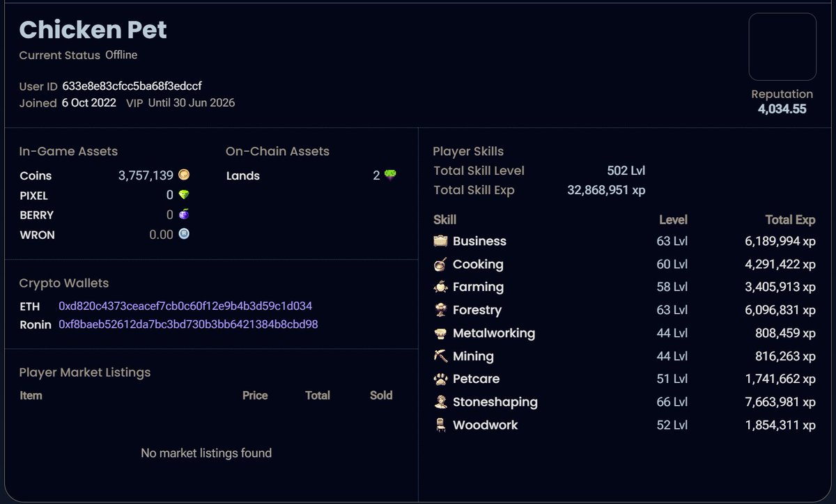
Task: Click the Petcare paw print icon
Action: 440,379
